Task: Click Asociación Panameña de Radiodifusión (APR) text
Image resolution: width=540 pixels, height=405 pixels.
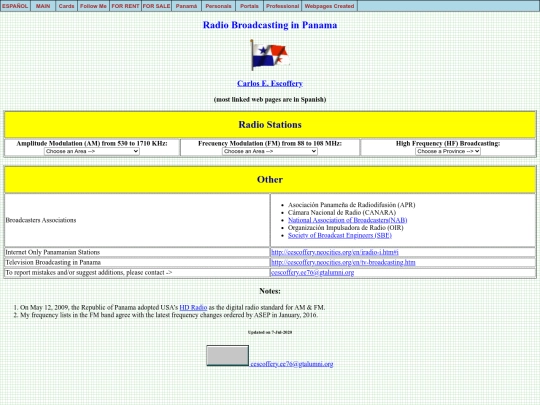Action: pyautogui.click(x=352, y=205)
